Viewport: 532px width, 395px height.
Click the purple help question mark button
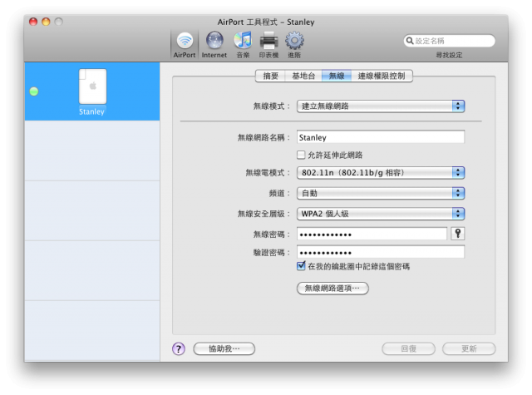tap(179, 348)
